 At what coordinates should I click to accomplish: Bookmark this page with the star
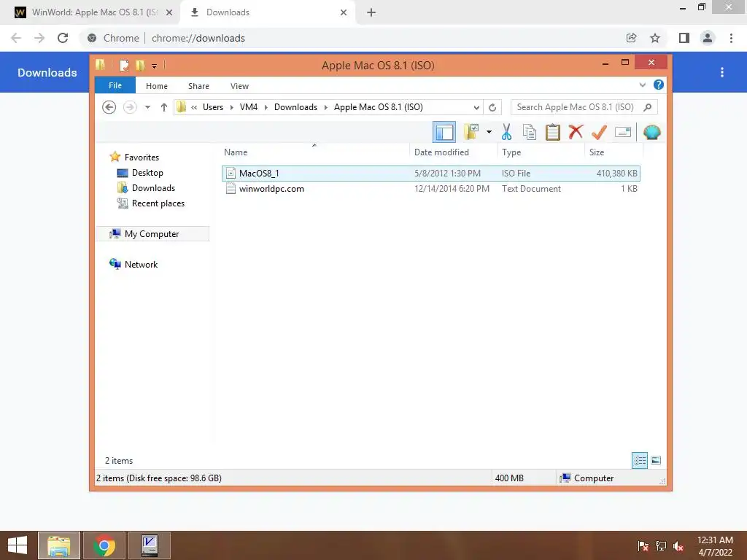click(655, 38)
